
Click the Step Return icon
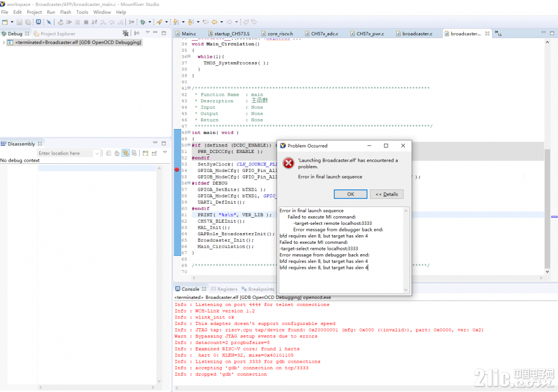pyautogui.click(x=121, y=22)
